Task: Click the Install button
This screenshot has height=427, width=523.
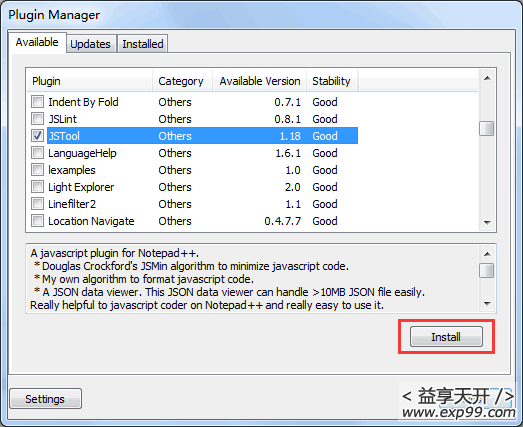Action: tap(446, 337)
